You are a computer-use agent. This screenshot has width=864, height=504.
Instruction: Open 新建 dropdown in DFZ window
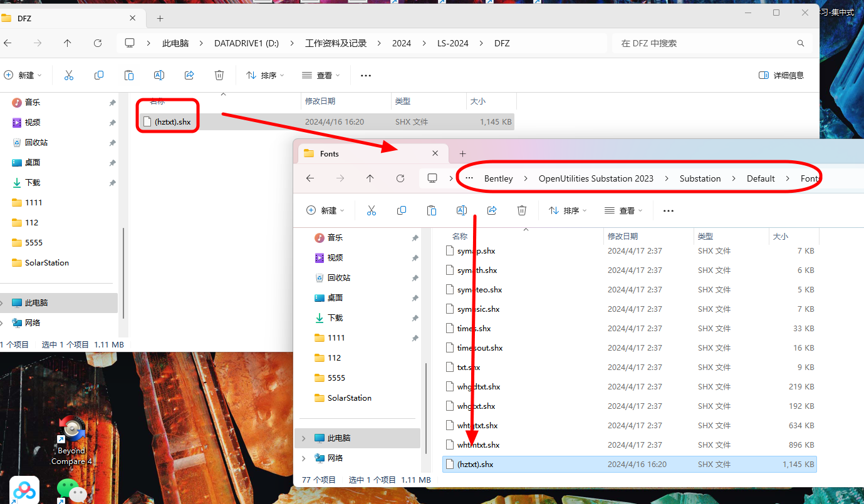pos(23,75)
